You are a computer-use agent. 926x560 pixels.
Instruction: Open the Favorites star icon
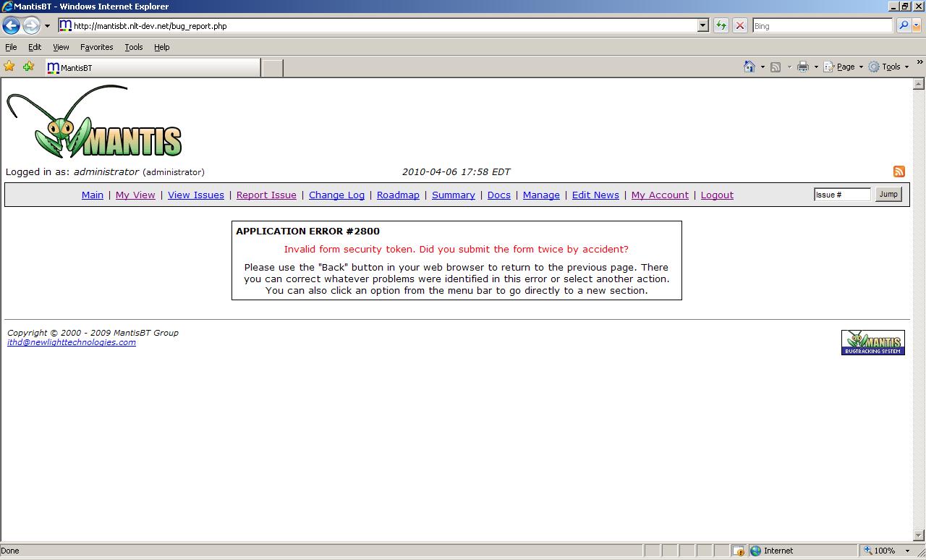pos(9,67)
